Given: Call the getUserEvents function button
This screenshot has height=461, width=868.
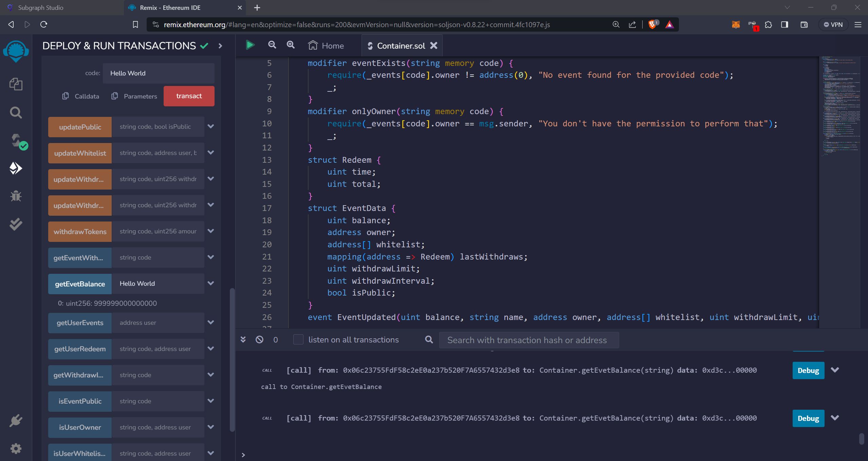Looking at the screenshot, I should click(x=80, y=323).
